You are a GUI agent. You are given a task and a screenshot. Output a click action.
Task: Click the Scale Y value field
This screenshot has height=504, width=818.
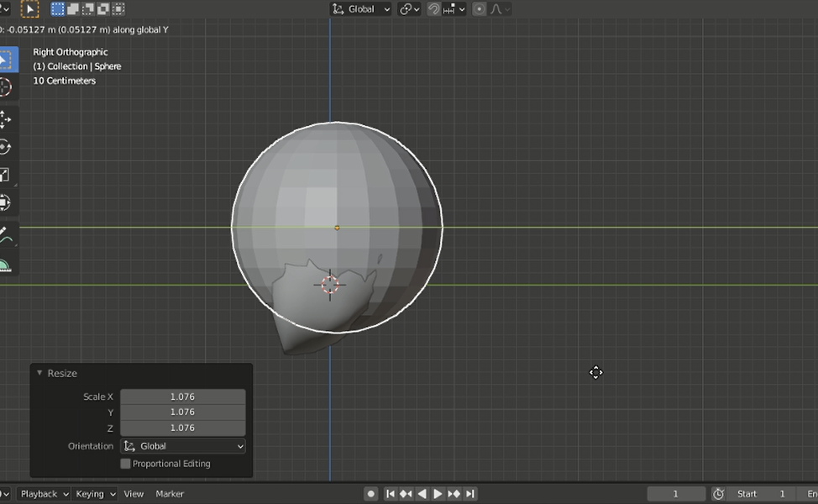point(182,412)
